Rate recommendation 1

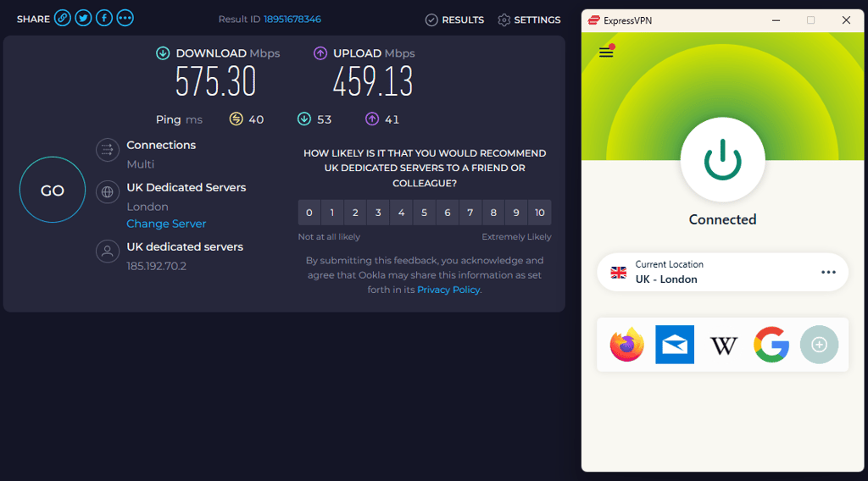pos(332,213)
